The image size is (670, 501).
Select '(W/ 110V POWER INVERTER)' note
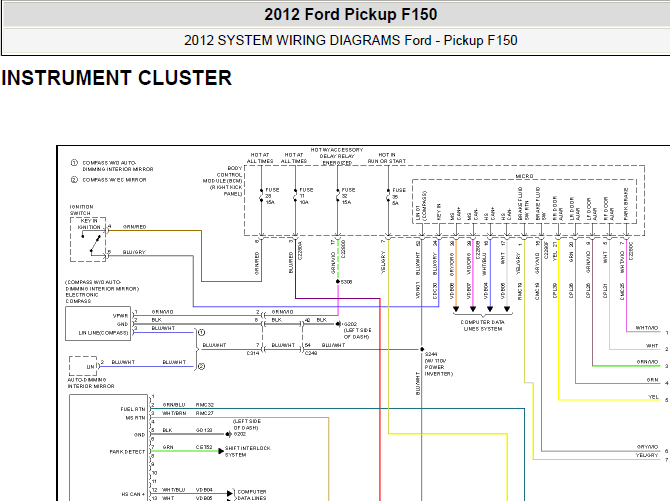pyautogui.click(x=438, y=368)
